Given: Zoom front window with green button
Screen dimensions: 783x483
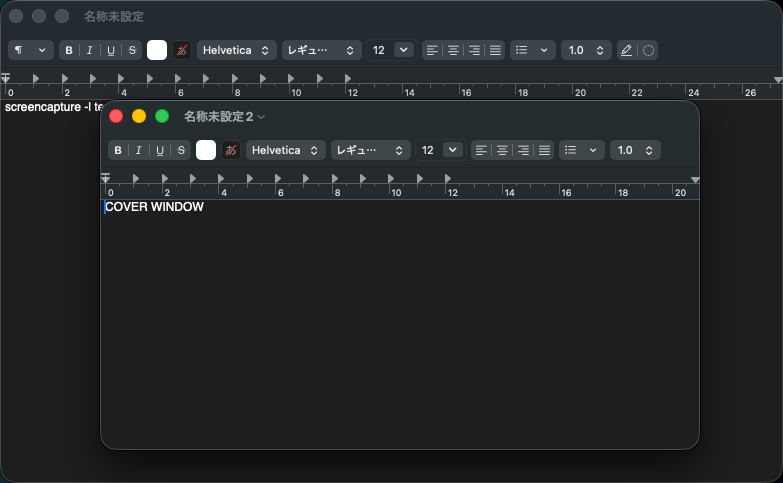Looking at the screenshot, I should [x=162, y=116].
